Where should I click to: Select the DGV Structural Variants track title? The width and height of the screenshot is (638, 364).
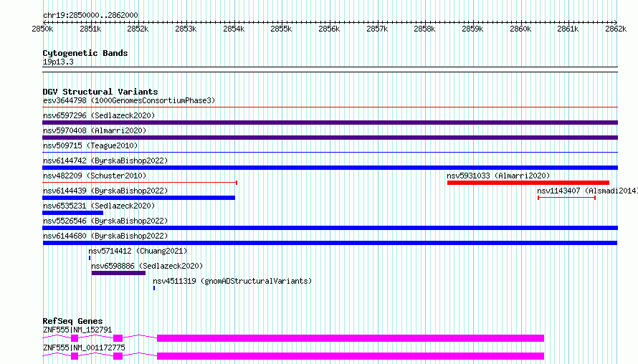coord(100,92)
